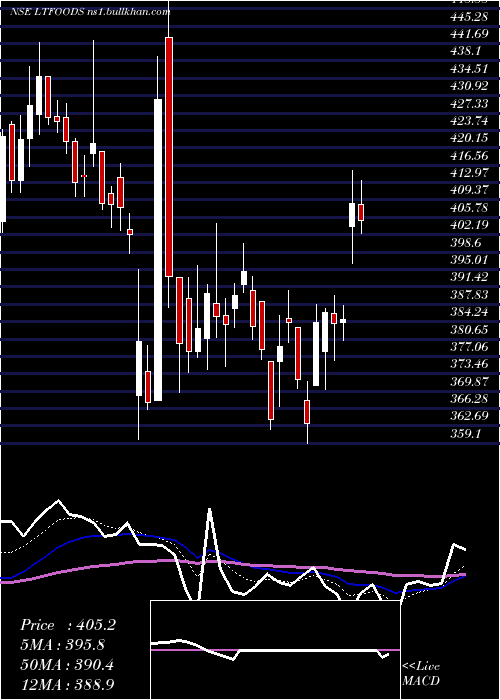The width and height of the screenshot is (500, 700).
Task: Select the 384.24 price axis label
Action: coord(469,312)
